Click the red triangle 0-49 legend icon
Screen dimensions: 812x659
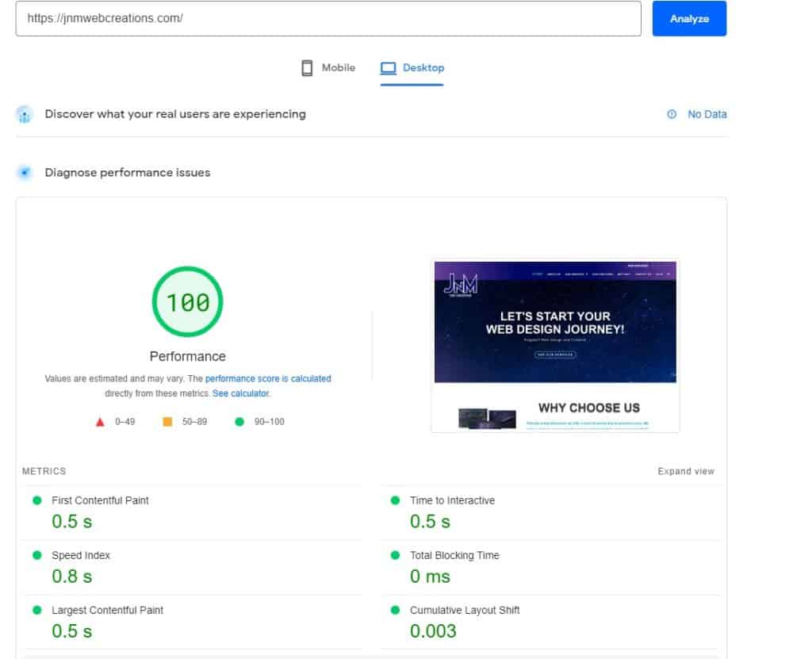click(x=101, y=421)
